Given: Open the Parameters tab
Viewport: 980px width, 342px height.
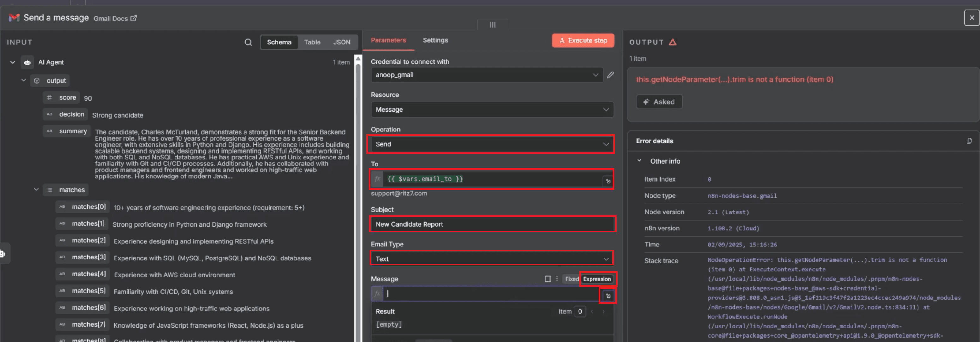Looking at the screenshot, I should (388, 40).
